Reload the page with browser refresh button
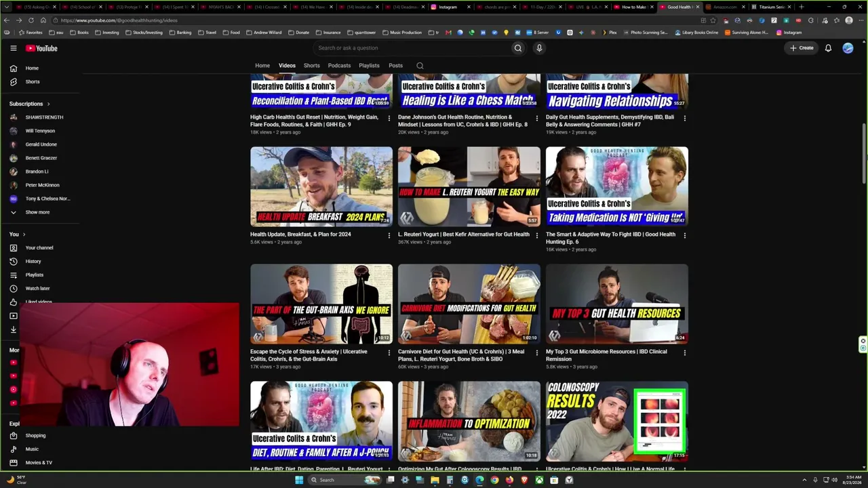Viewport: 868px width, 488px height. [x=31, y=20]
